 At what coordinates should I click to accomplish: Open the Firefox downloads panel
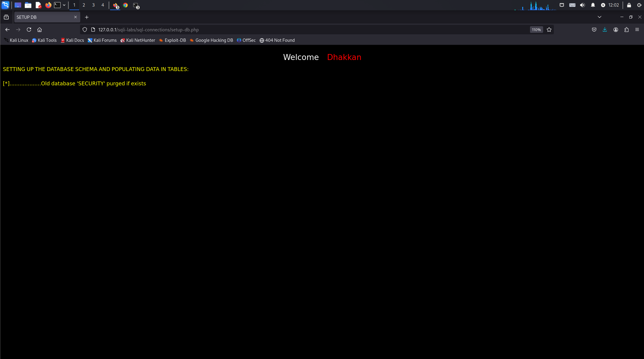pos(605,30)
